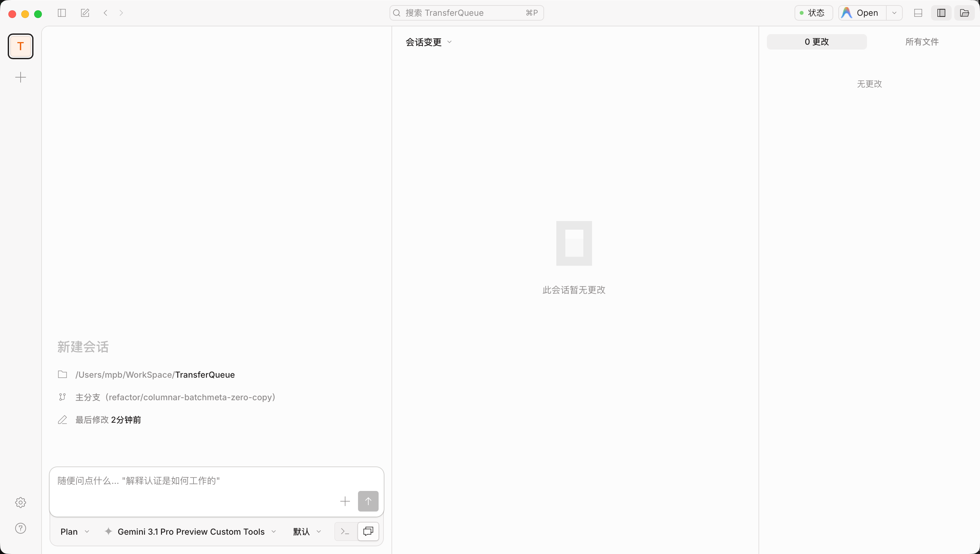Screen dimensions: 980x554
Task: Click the 状态 status button
Action: 813,13
